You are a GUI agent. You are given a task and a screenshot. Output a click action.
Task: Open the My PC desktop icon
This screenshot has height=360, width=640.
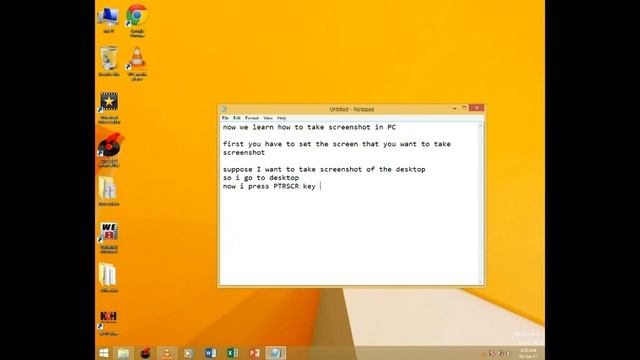tap(109, 20)
